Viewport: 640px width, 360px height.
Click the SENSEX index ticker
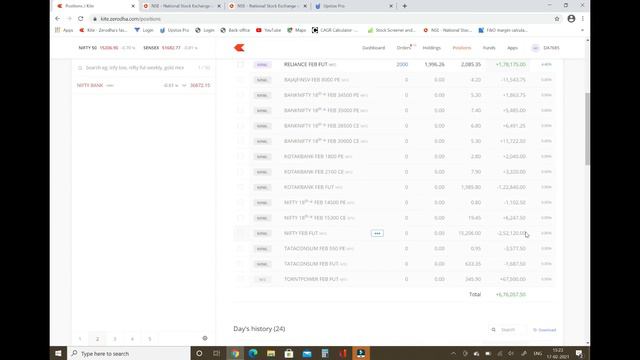[x=170, y=48]
